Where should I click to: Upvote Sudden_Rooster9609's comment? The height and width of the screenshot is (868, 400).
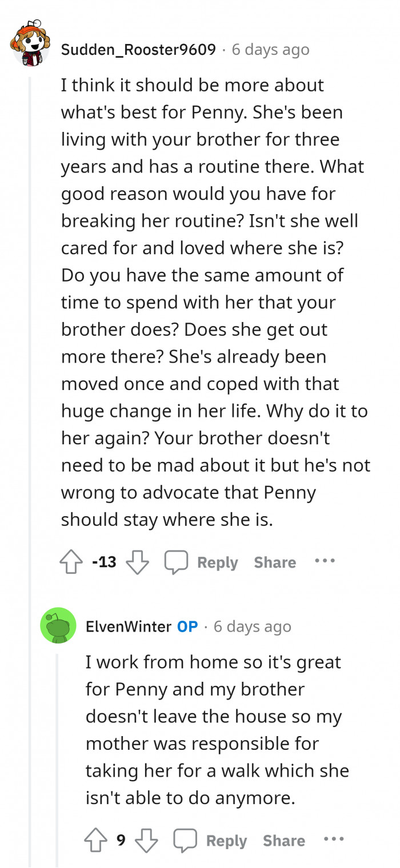tap(71, 561)
